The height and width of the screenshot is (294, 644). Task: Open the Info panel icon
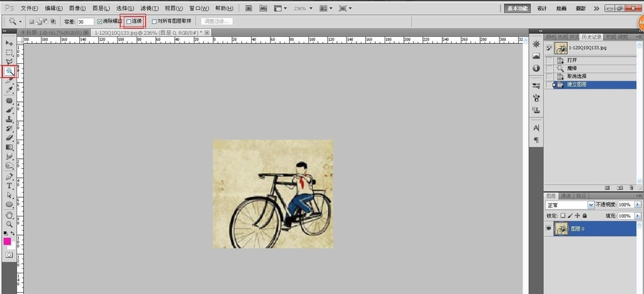[536, 68]
